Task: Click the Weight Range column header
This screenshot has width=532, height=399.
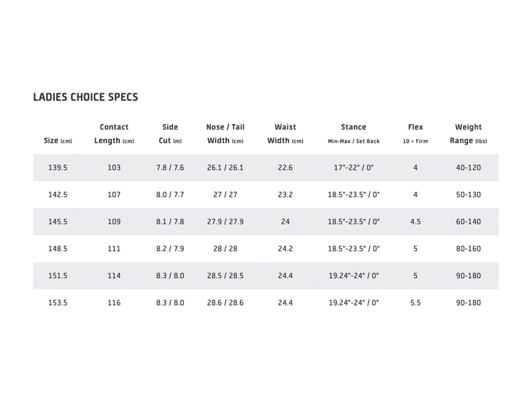Action: (x=468, y=134)
